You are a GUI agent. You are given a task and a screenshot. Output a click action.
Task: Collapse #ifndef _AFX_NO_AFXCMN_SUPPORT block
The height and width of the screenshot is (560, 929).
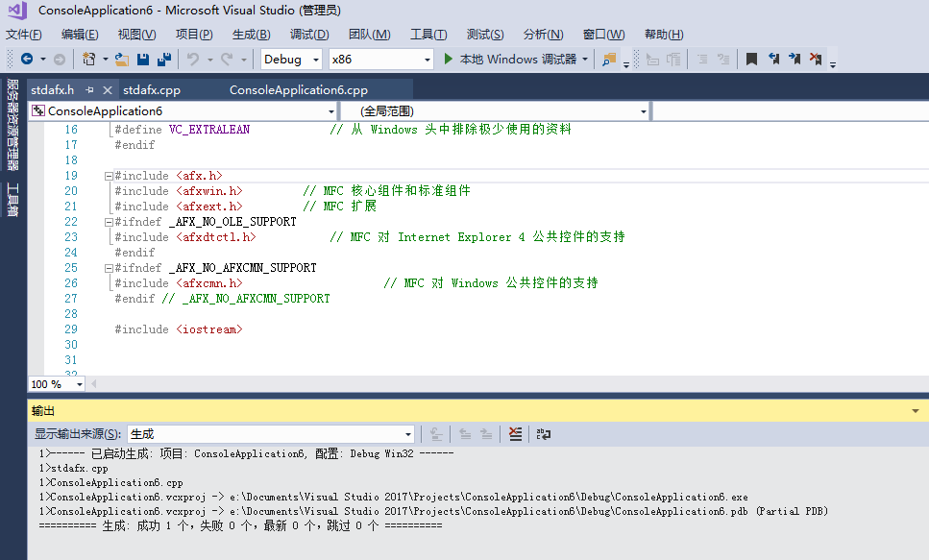coord(109,268)
